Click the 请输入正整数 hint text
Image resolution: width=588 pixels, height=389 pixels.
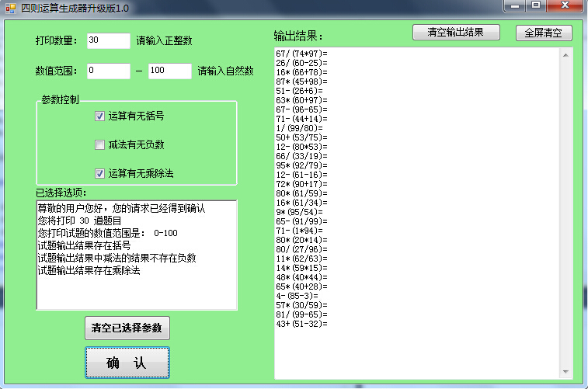click(164, 40)
